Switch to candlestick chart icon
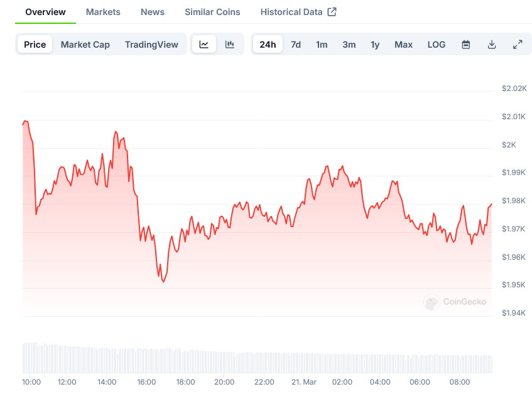The image size is (532, 394). click(x=230, y=45)
